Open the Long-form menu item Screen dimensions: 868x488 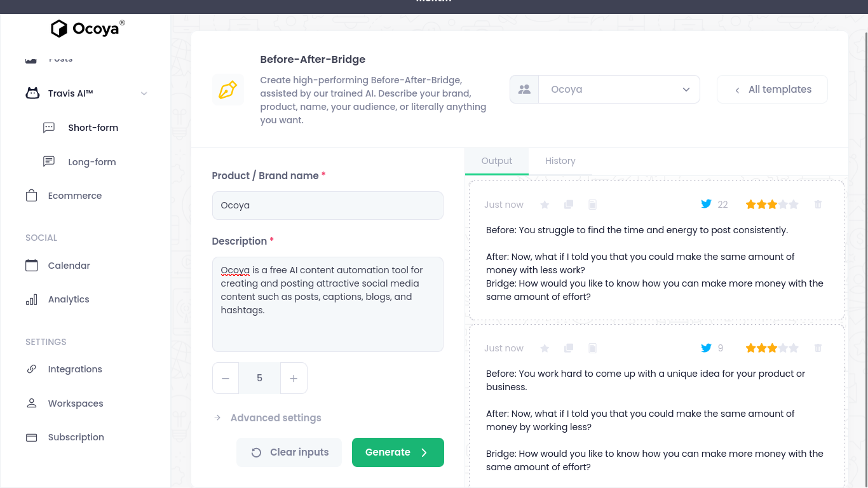pyautogui.click(x=92, y=162)
